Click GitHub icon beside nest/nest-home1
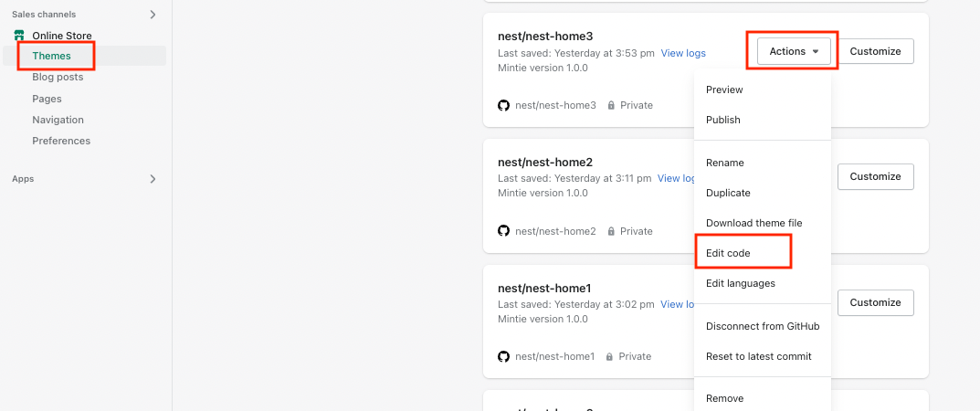The image size is (980, 411). coord(503,357)
